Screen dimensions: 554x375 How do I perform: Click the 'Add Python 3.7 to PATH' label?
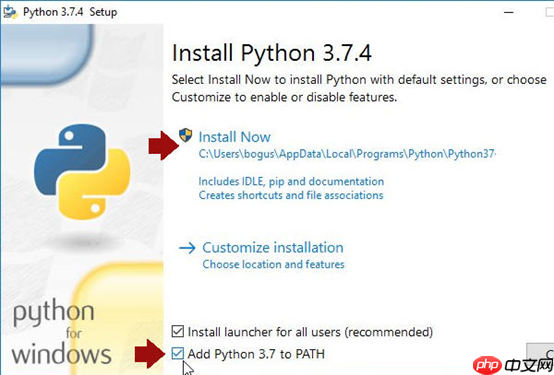pyautogui.click(x=256, y=354)
